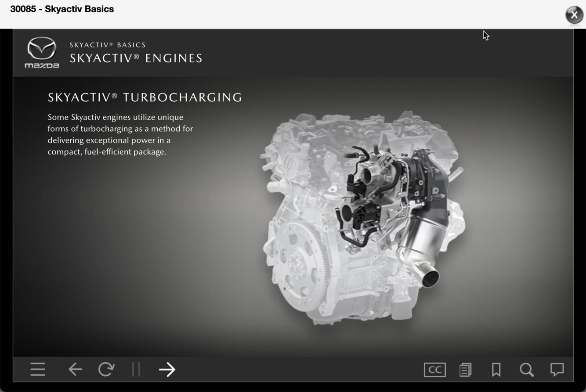Click the paragraph about turbocharging engines
586x392 pixels.
[120, 134]
